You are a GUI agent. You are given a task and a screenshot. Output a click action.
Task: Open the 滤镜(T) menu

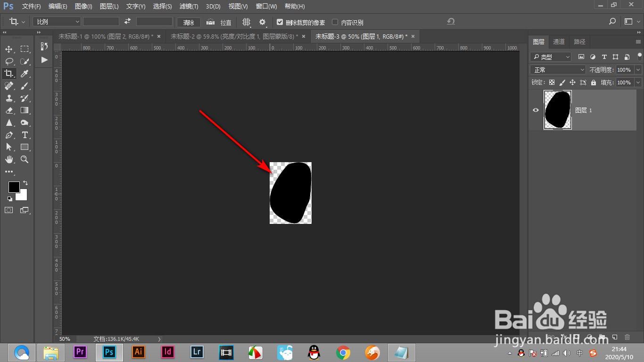point(189,7)
